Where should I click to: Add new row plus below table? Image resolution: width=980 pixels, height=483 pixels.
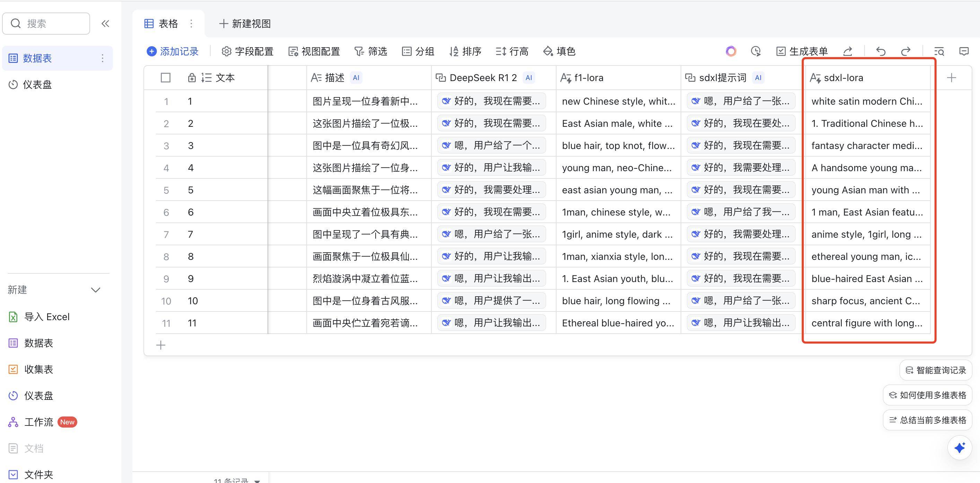click(x=161, y=345)
